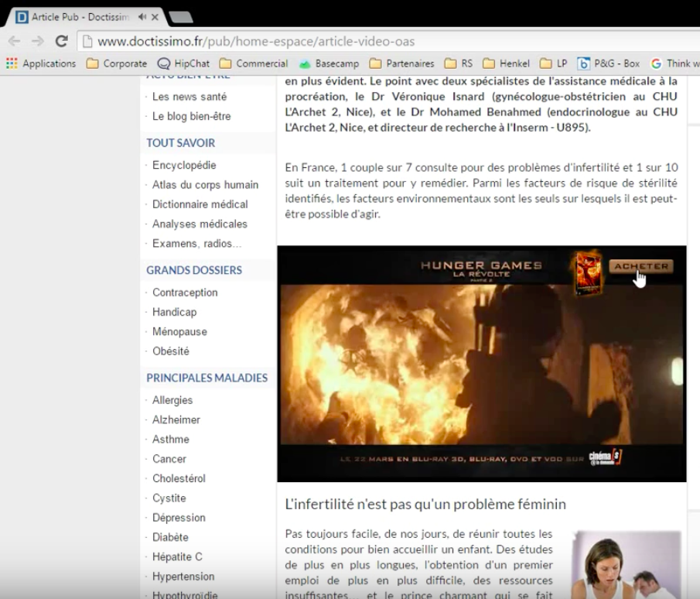The height and width of the screenshot is (599, 700).
Task: Open the Think w bookmark with Google icon
Action: tap(675, 63)
